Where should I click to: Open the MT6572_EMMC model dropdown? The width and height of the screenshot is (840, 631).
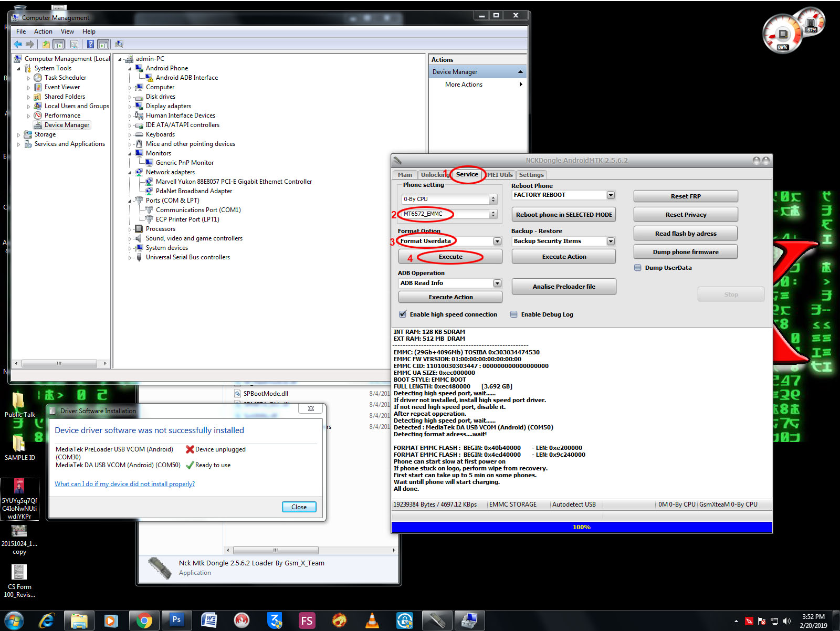click(x=492, y=214)
